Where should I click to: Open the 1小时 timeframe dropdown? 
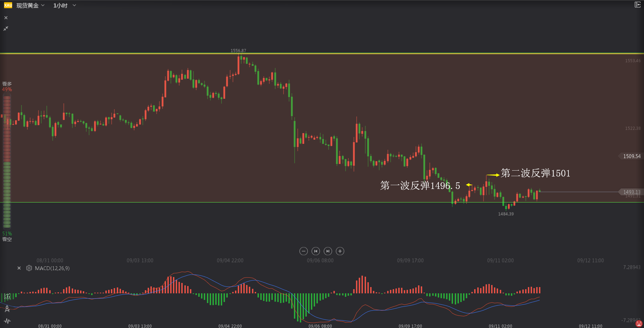click(x=64, y=6)
